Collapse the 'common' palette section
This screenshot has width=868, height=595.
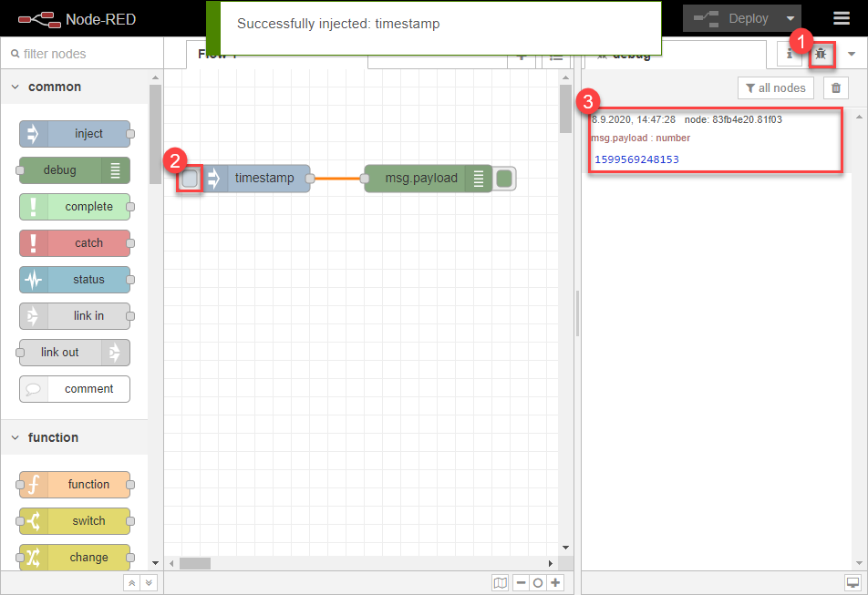pos(15,87)
